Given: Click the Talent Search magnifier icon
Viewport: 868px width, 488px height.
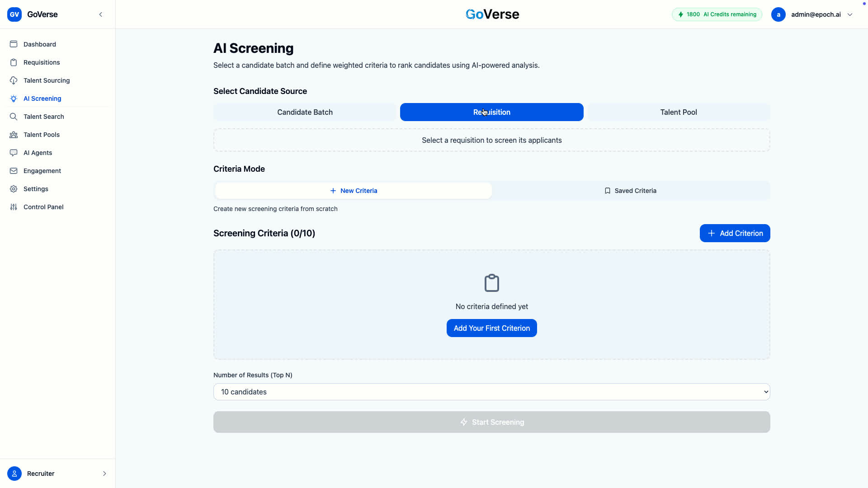Looking at the screenshot, I should 14,117.
